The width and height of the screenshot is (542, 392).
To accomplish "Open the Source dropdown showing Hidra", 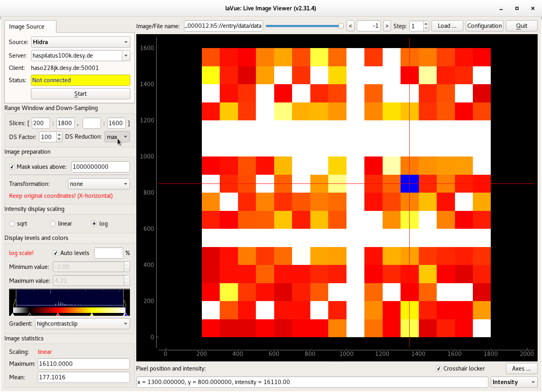I will 81,42.
